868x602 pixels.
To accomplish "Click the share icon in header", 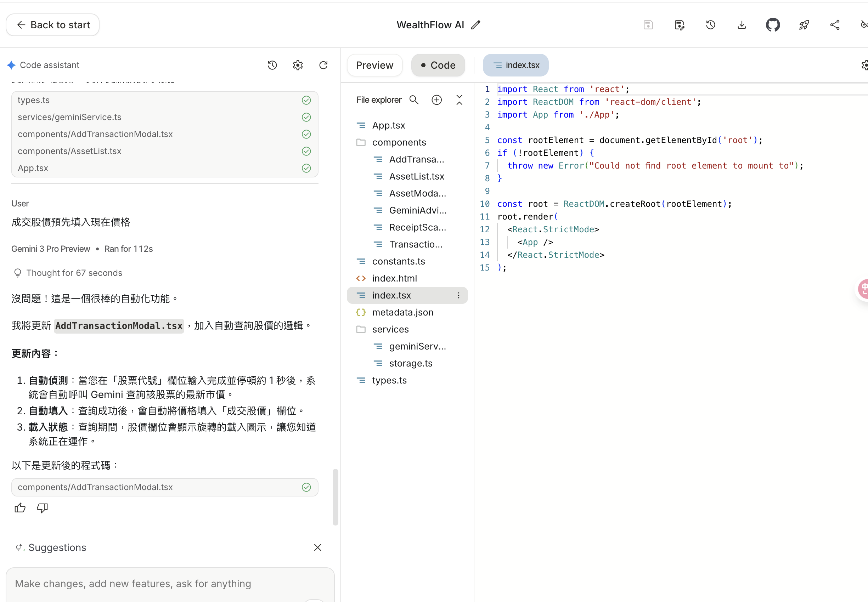I will tap(835, 25).
